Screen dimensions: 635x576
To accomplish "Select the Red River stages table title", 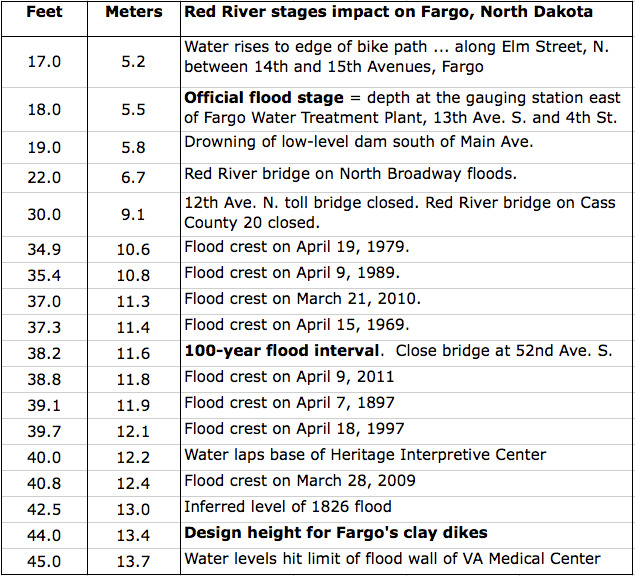I will click(x=388, y=13).
